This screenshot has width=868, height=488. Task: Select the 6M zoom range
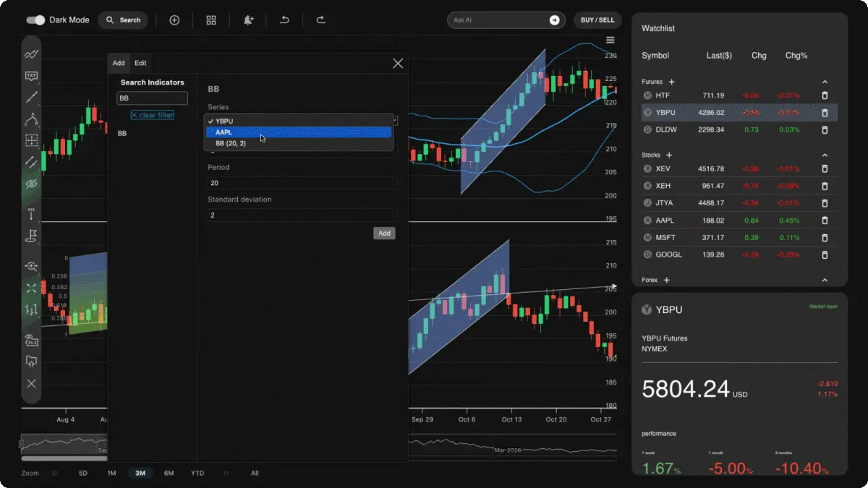tap(169, 474)
